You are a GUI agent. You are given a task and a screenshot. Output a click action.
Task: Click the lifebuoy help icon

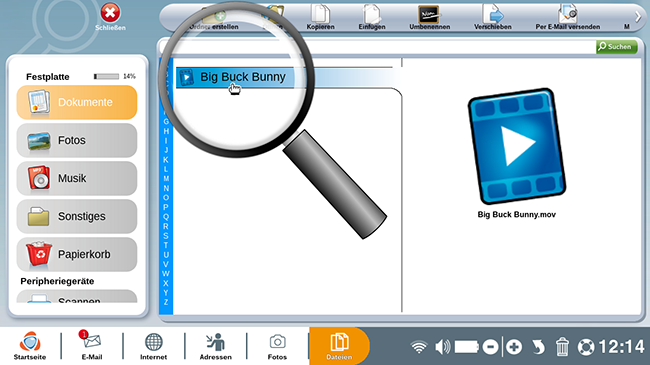[586, 347]
